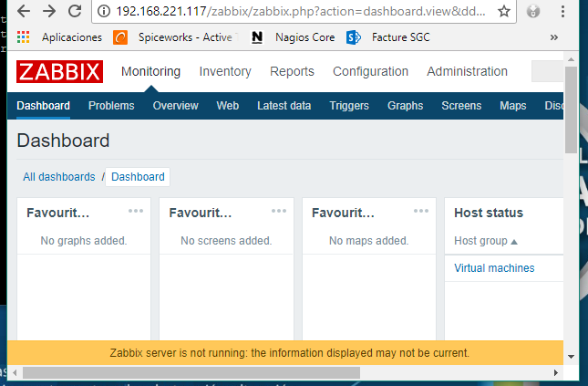Switch to the Overview tab
588x386 pixels.
click(x=176, y=106)
